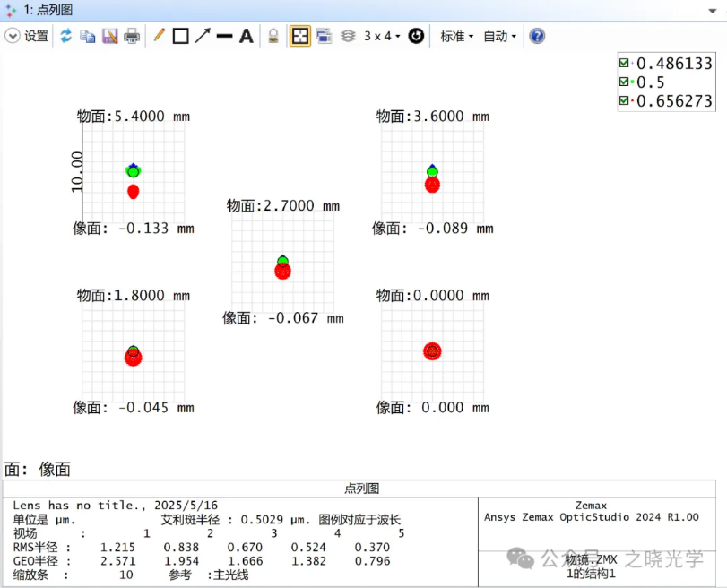Uncheck the 0.486133 wavelength checkbox
This screenshot has height=588, width=727.
(624, 64)
